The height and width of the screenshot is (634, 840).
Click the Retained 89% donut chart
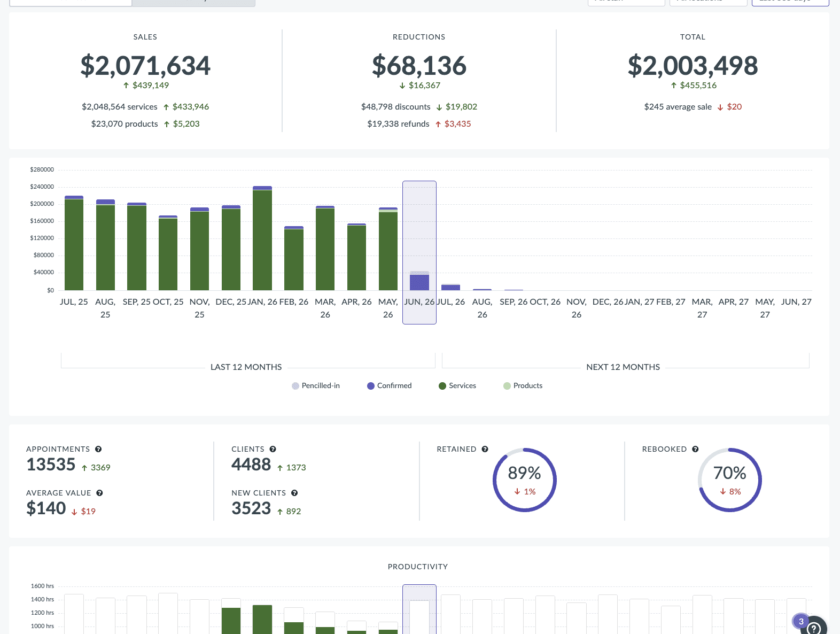[x=525, y=480]
